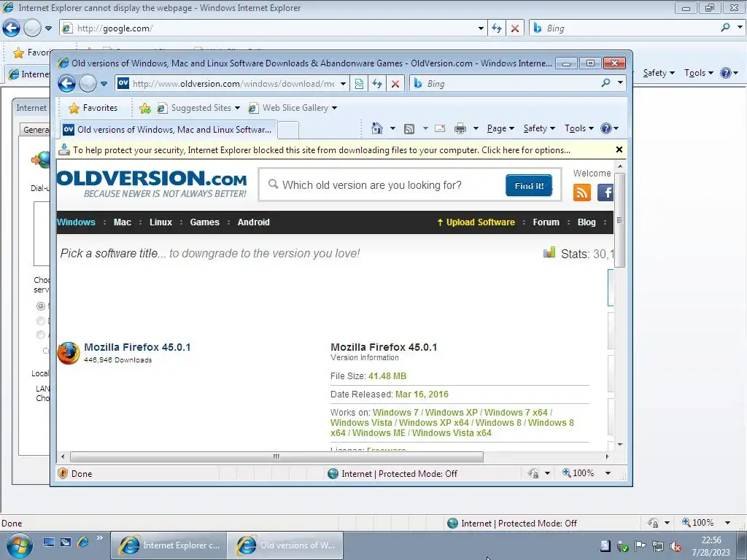
Task: Click the Find it! button
Action: pyautogui.click(x=529, y=186)
